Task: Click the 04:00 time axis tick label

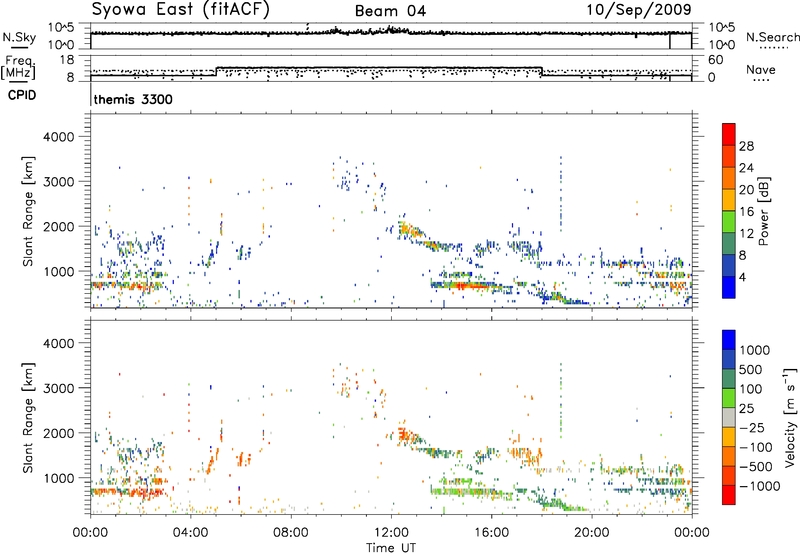Action: [x=190, y=533]
